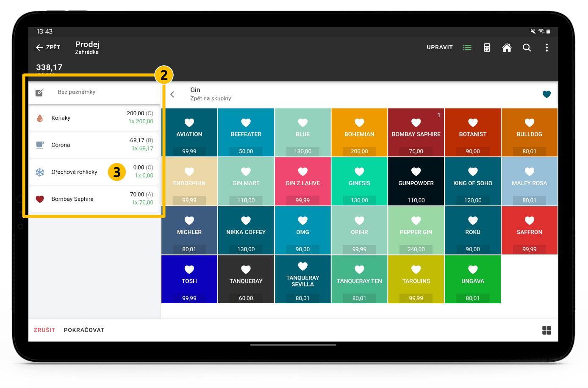This screenshot has height=388, width=588.
Task: Go back to groups with chevron
Action: tap(172, 94)
